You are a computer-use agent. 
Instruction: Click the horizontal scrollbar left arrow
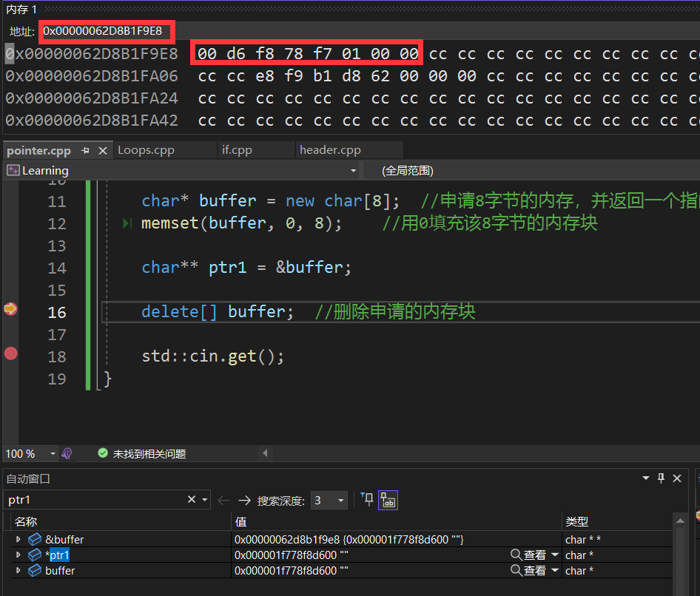pyautogui.click(x=265, y=454)
